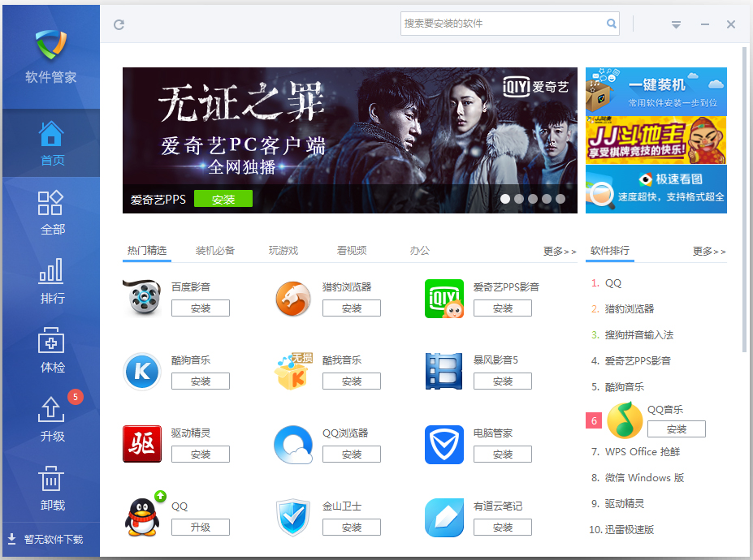Open 体检 checkup in sidebar
This screenshot has height=560, width=753.
51,351
